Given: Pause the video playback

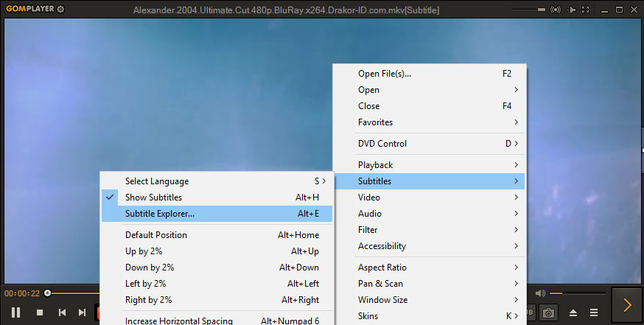Looking at the screenshot, I should [15, 312].
